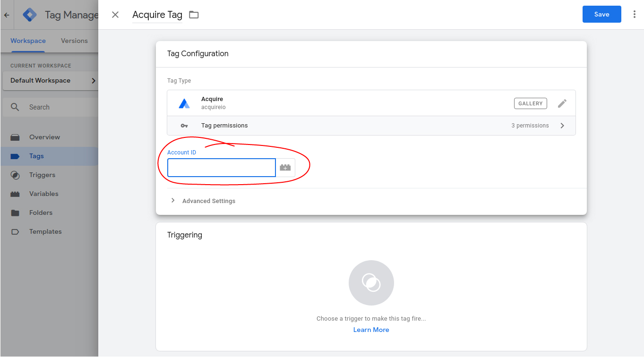
Task: Click the folder icon beside tag name
Action: [194, 15]
